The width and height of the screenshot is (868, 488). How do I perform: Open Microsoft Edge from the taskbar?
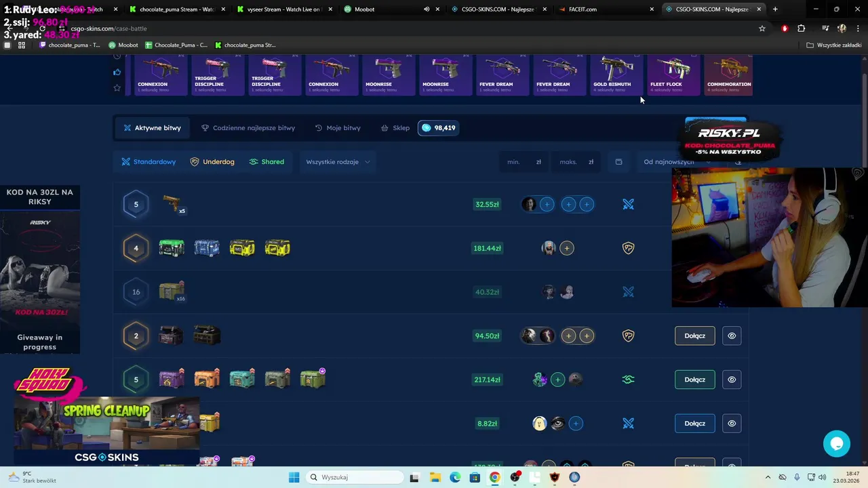point(455,477)
